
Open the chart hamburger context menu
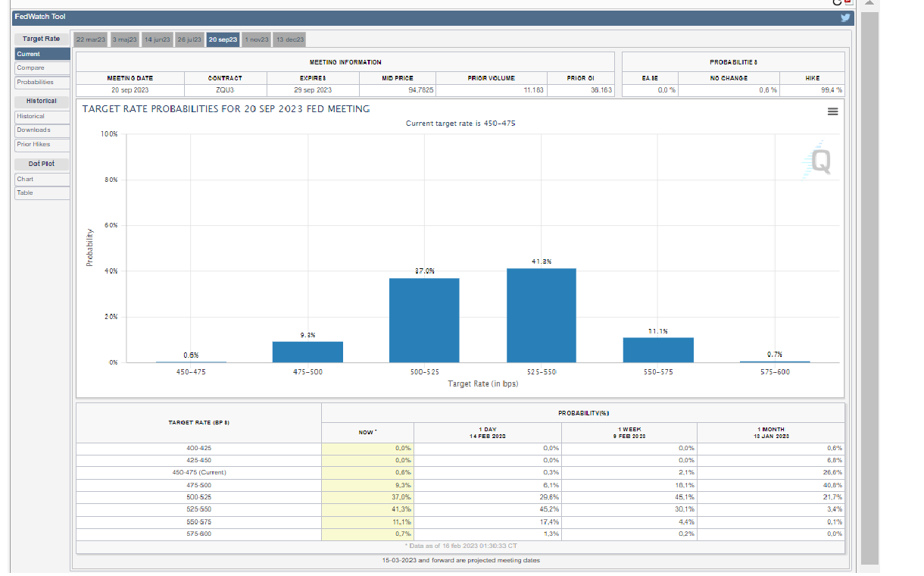pos(833,111)
